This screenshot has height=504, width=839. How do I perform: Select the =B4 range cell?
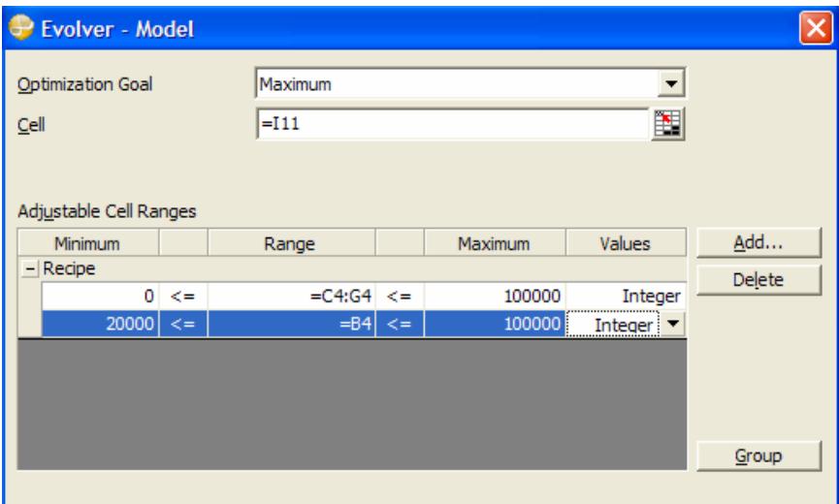coord(291,324)
